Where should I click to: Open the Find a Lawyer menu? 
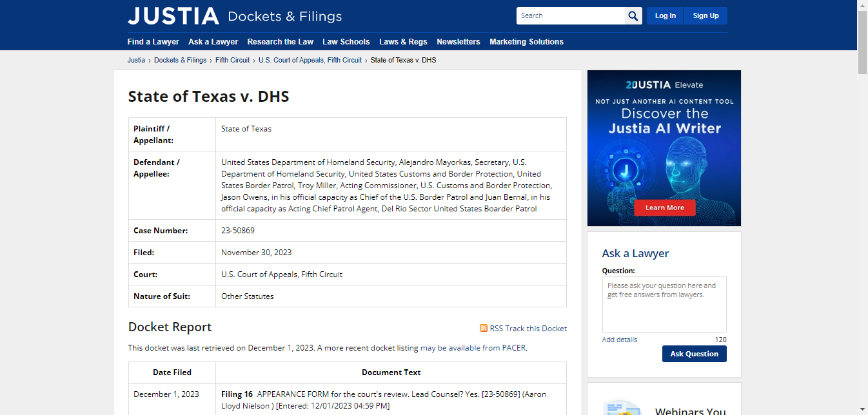tap(153, 42)
